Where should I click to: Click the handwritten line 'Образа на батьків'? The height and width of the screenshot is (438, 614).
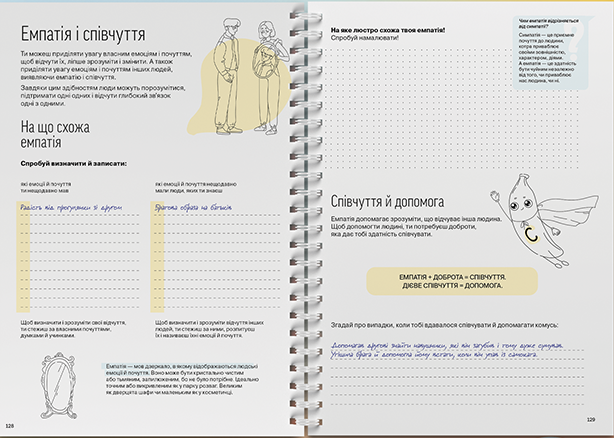[193, 207]
